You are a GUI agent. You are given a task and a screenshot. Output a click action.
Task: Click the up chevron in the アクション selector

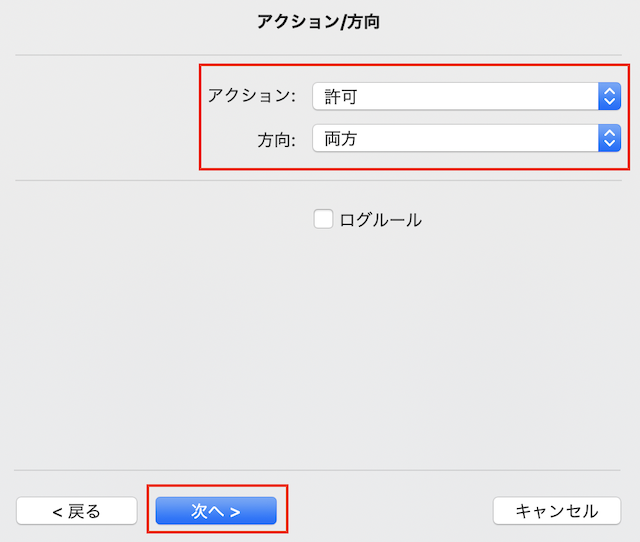609,91
